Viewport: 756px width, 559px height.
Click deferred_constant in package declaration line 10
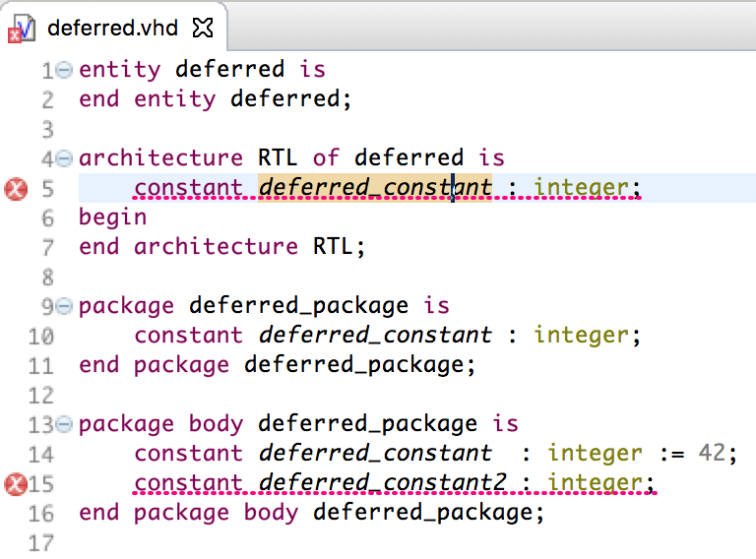point(375,335)
